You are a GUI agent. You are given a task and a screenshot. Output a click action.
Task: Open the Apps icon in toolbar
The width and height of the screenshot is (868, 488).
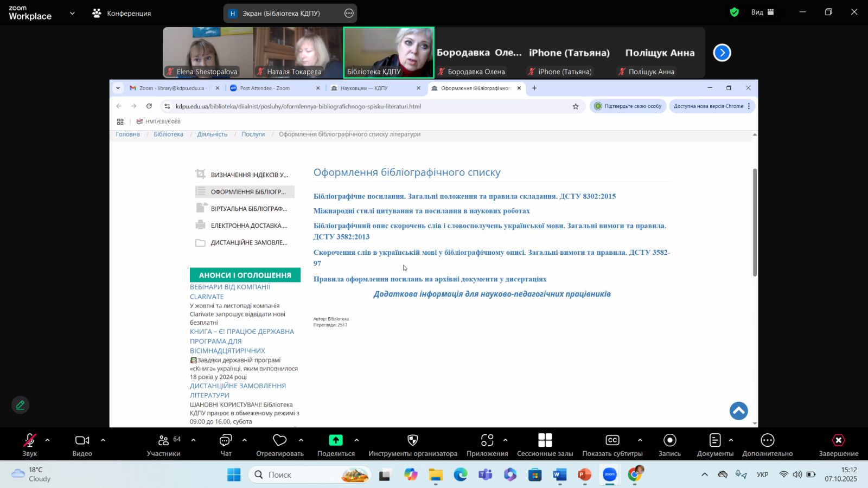tap(487, 440)
